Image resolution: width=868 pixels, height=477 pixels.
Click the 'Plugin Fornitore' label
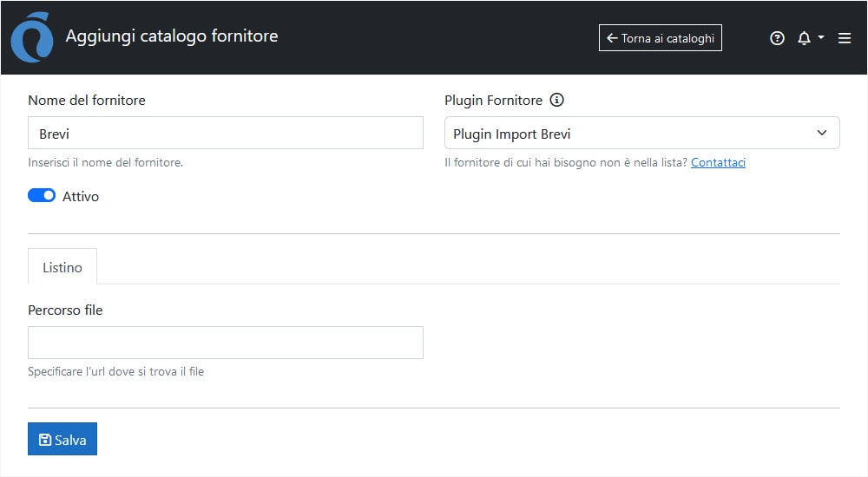pyautogui.click(x=493, y=100)
